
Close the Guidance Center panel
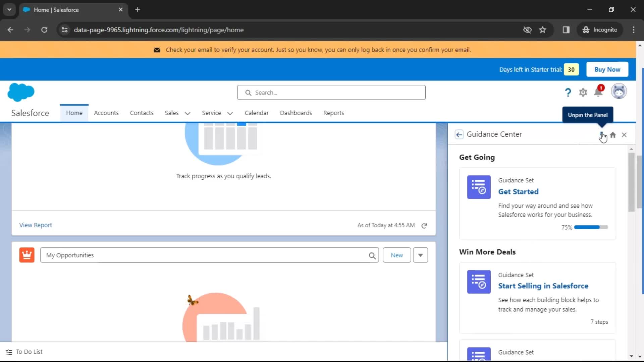tap(624, 135)
